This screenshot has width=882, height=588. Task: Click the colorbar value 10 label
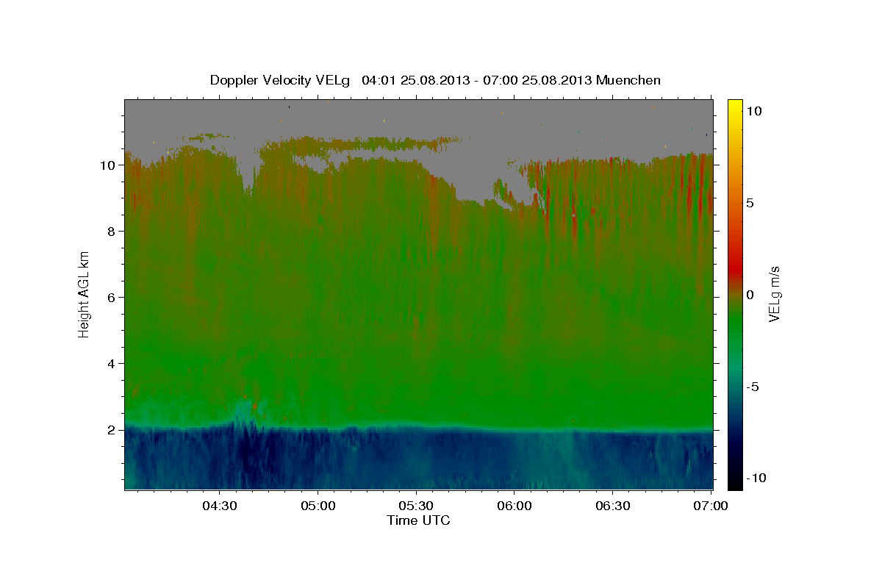click(x=753, y=111)
